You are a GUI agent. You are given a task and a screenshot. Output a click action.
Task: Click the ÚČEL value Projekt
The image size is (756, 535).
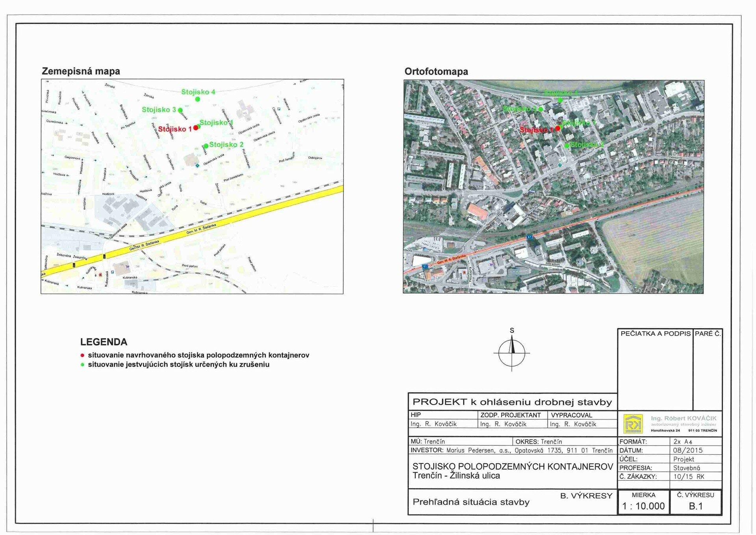click(684, 459)
